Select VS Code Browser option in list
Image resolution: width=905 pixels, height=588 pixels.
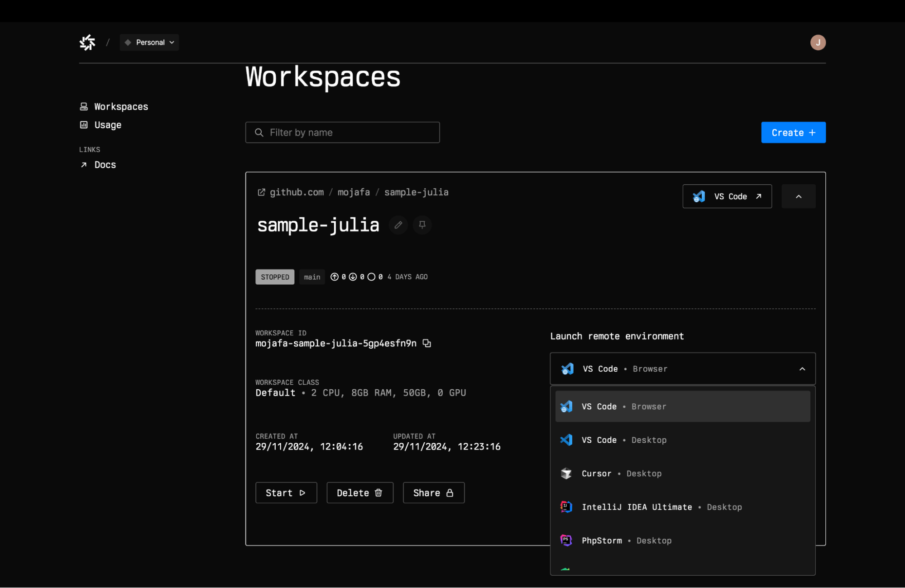683,406
